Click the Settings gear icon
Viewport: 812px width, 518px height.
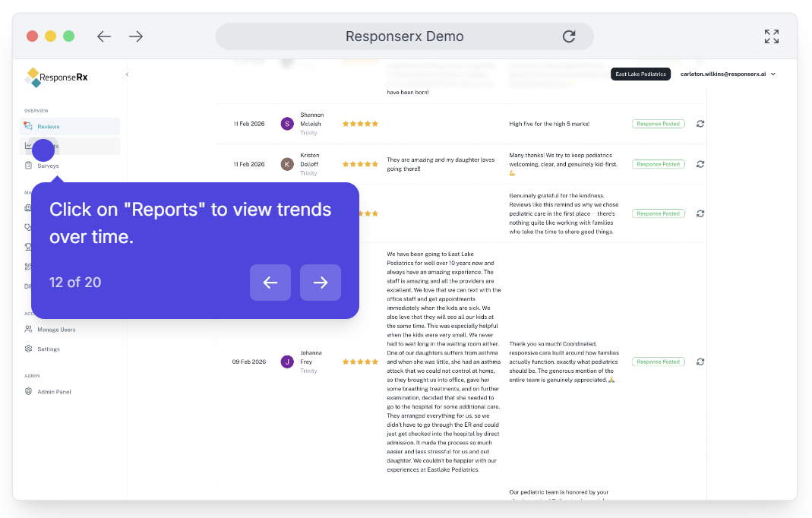(28, 349)
